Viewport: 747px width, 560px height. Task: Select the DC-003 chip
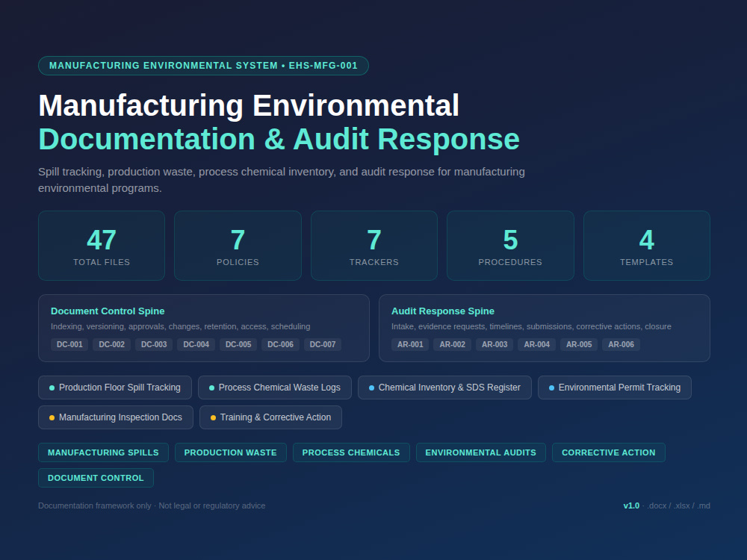click(154, 344)
